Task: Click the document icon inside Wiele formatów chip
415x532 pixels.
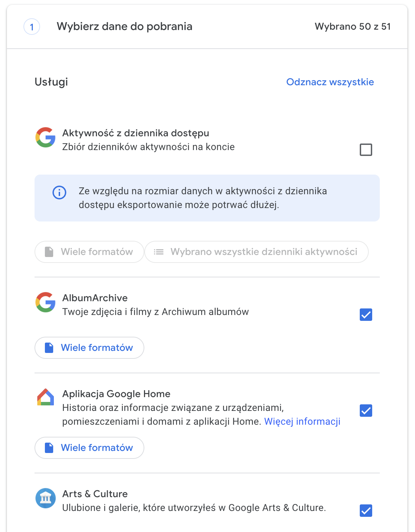Action: 48,252
